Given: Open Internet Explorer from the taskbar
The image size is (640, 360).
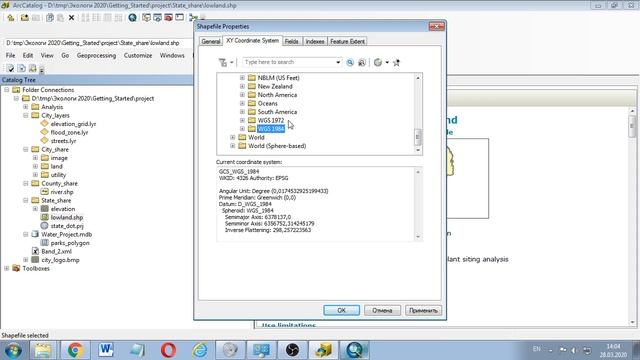Looking at the screenshot, I should [x=200, y=350].
